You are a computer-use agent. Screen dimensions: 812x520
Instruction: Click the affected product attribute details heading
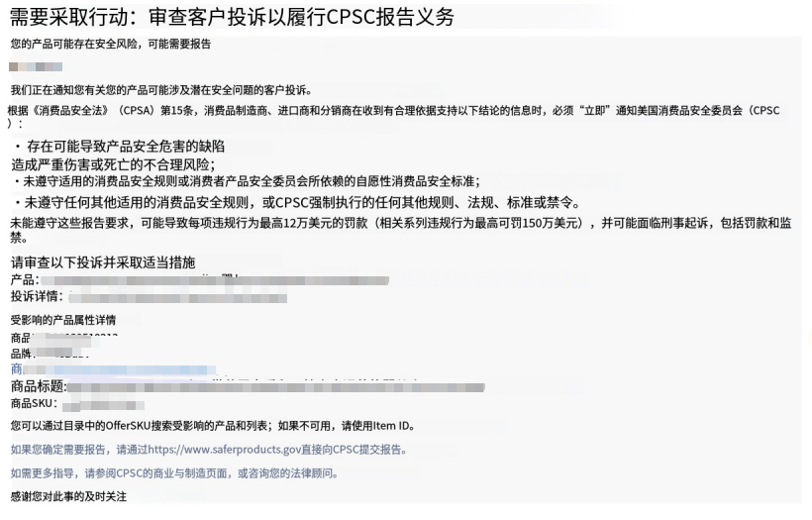63,320
